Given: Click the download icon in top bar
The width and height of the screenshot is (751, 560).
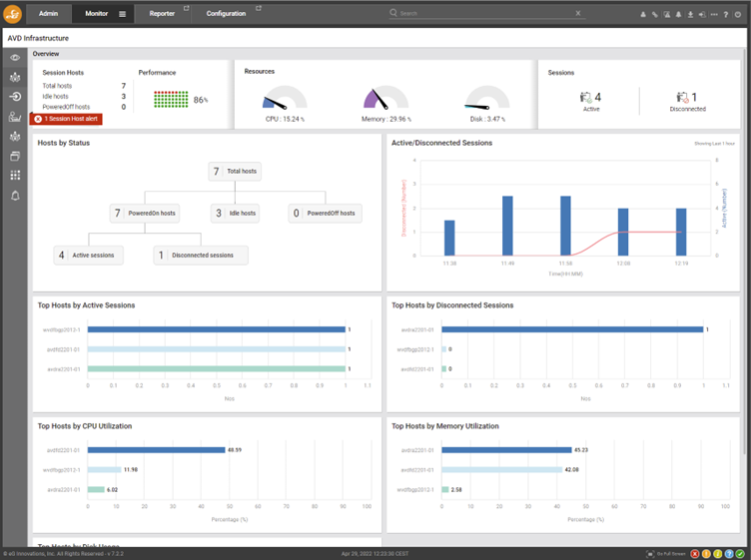Looking at the screenshot, I should click(x=690, y=14).
